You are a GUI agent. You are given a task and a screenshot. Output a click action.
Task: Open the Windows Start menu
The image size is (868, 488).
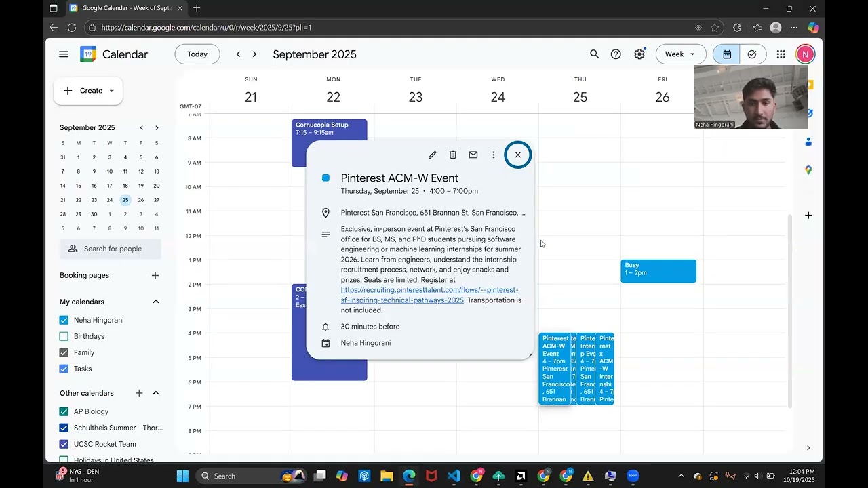coord(182,476)
